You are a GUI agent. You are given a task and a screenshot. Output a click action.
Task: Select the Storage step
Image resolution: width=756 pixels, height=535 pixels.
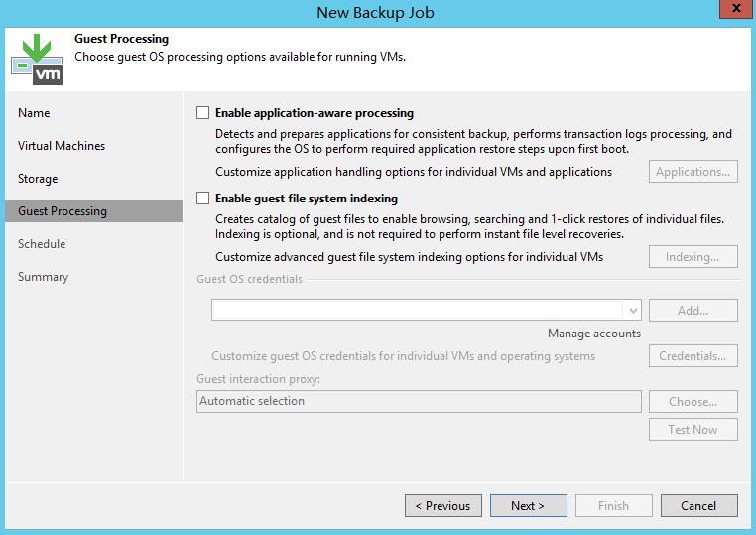38,179
